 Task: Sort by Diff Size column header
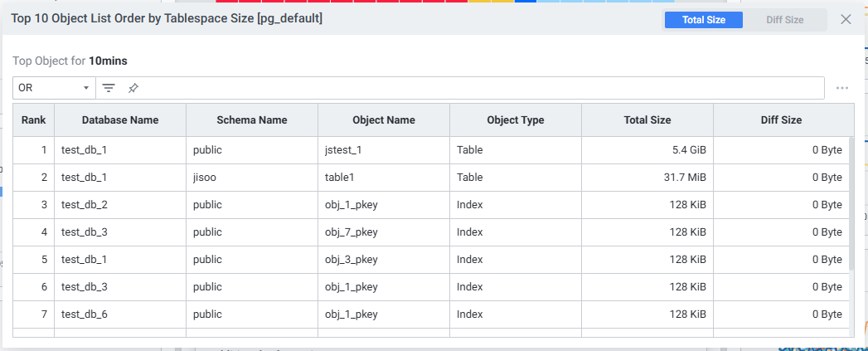[781, 120]
